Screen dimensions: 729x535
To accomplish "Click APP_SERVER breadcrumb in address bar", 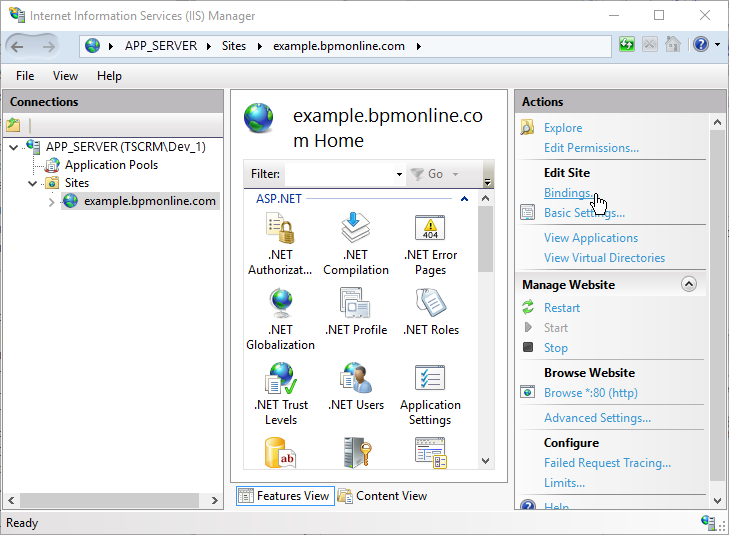I will click(x=161, y=46).
